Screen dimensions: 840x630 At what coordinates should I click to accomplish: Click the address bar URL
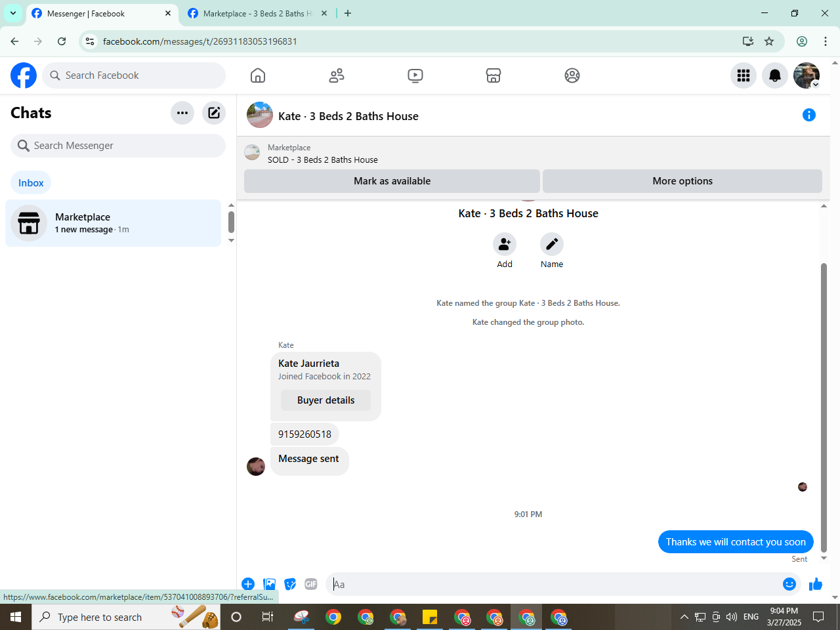(x=200, y=41)
